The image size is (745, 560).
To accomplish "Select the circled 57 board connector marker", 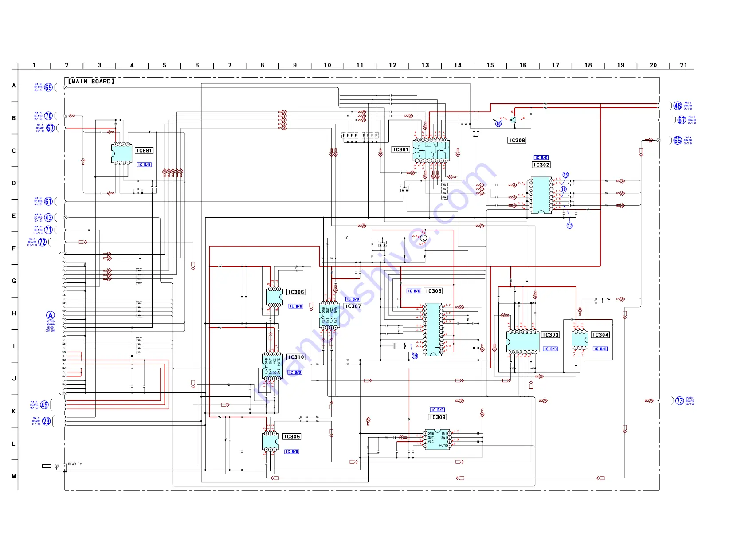I will tap(51, 128).
